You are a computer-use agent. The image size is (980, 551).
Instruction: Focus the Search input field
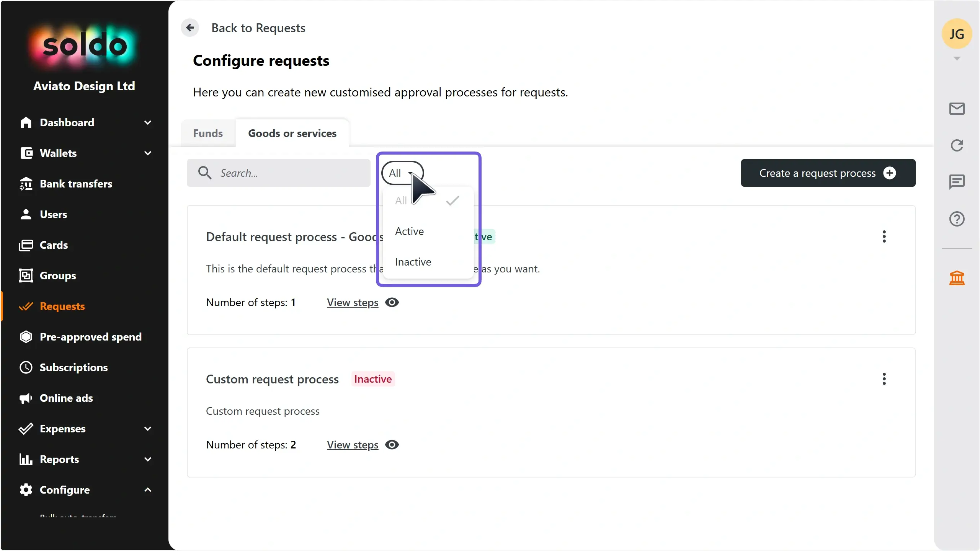[278, 173]
